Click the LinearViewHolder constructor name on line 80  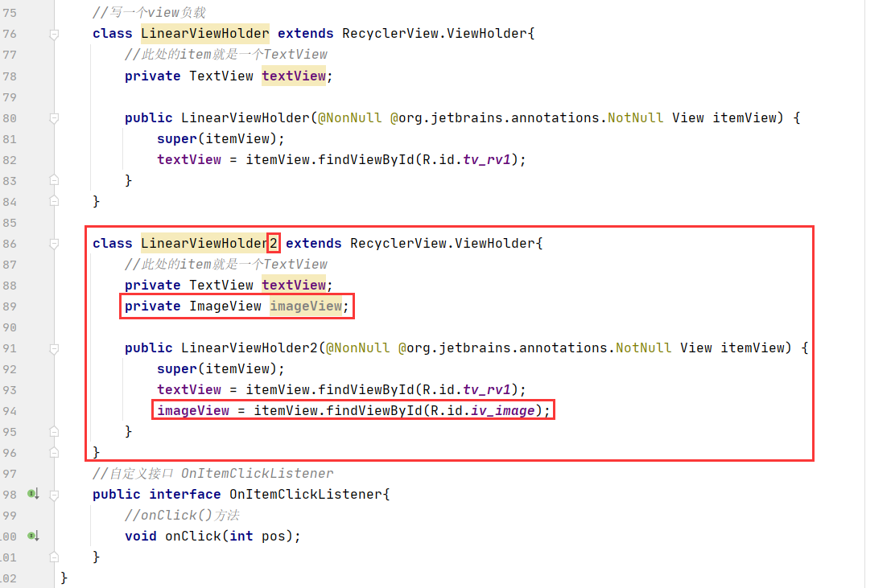tap(245, 118)
